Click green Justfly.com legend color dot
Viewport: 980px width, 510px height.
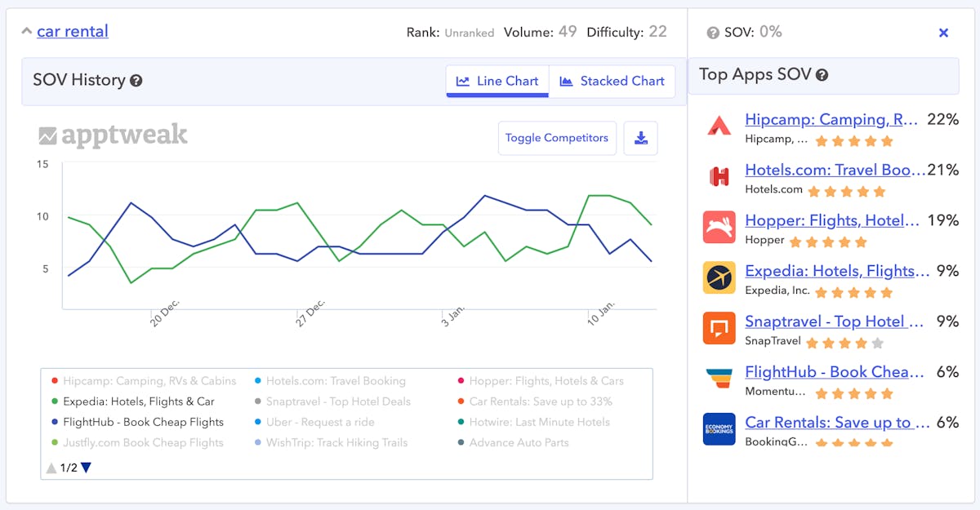coord(55,443)
